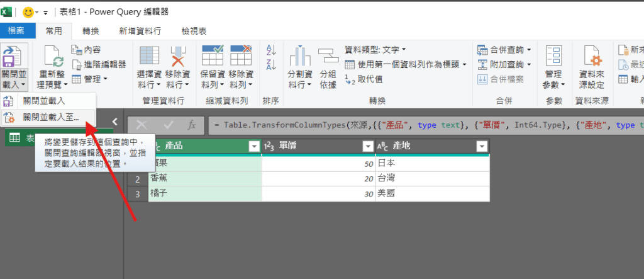This screenshot has height=279, width=644.
Task: Open the 產地 column filter dropdown
Action: (x=482, y=146)
